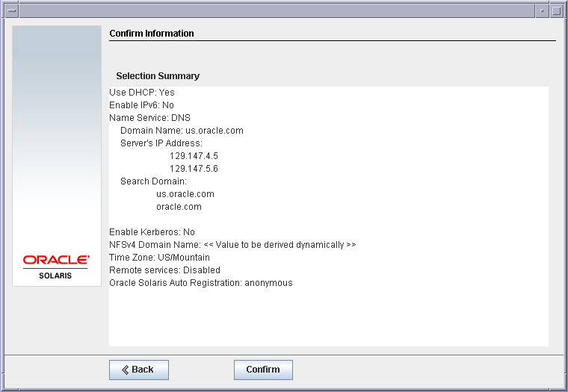Click the Oracle Solaris Auto Registration line
This screenshot has height=392, width=568.
coord(201,283)
